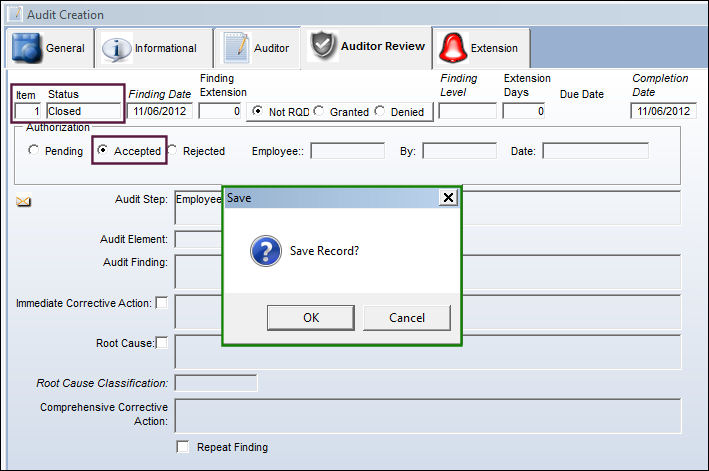Screen dimensions: 709x471
Task: Click the Root Cause Classification field
Action: [216, 383]
